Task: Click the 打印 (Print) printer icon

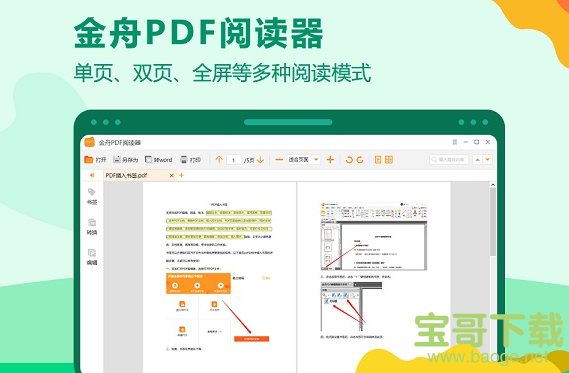Action: pos(184,160)
